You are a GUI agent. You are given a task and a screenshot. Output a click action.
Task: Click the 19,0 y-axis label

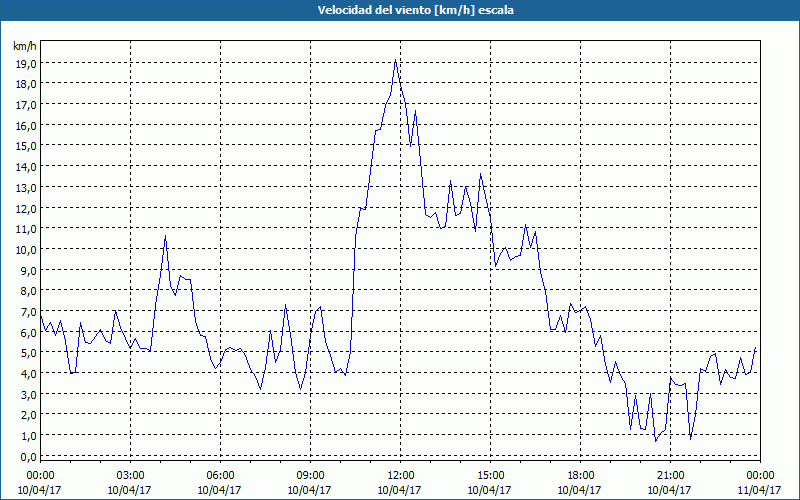[x=26, y=63]
